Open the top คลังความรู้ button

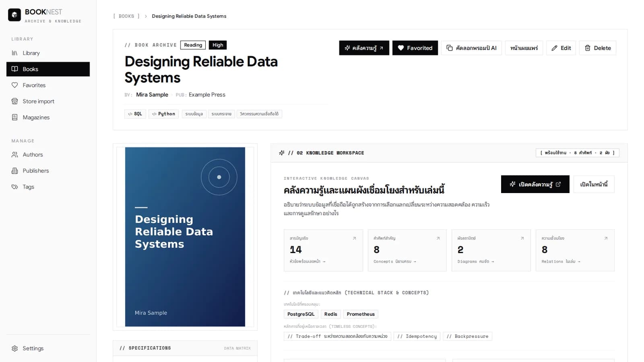[x=364, y=48]
